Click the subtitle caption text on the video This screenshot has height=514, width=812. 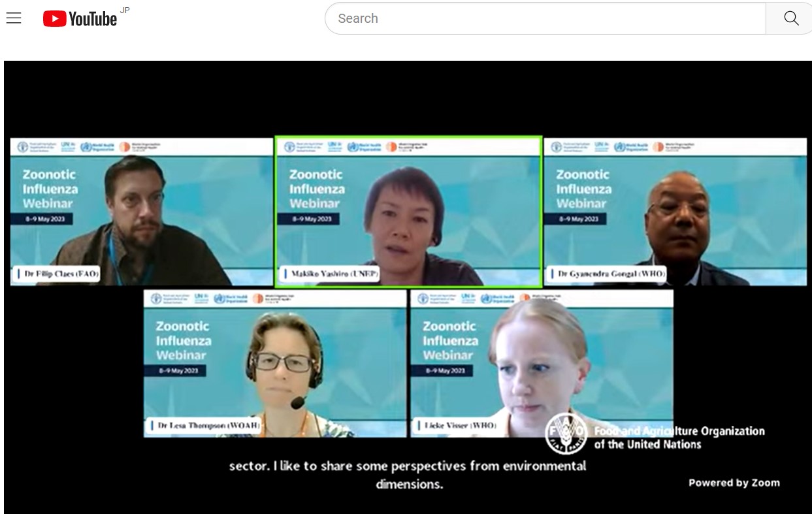click(408, 475)
